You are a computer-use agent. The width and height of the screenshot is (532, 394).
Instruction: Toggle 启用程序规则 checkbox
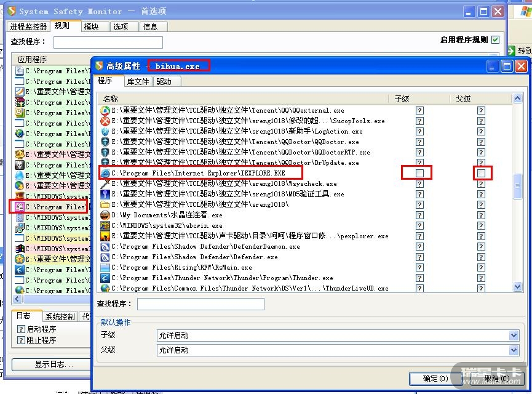pyautogui.click(x=495, y=40)
